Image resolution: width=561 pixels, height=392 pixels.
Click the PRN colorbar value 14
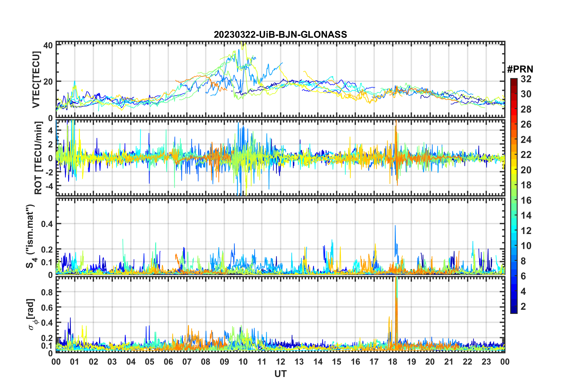click(x=526, y=215)
